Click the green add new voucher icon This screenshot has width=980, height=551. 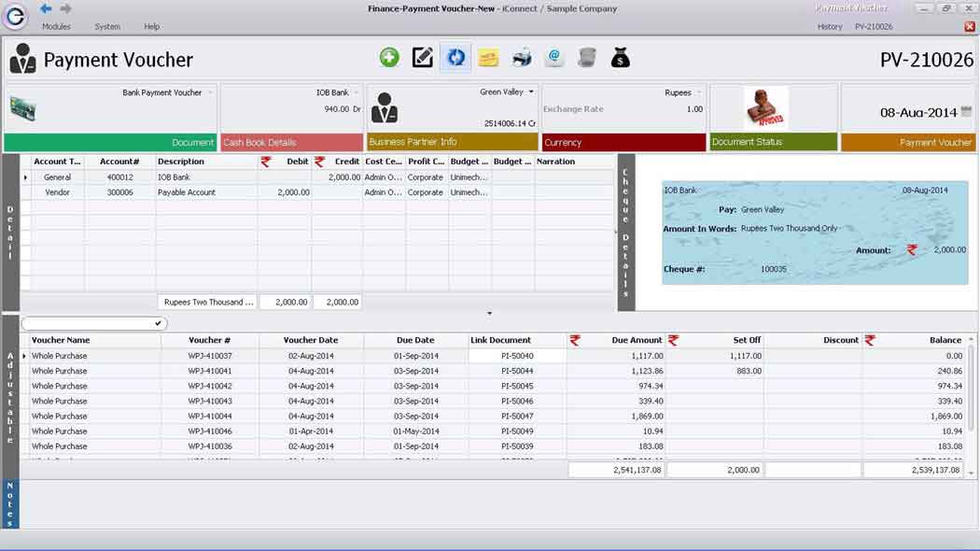(389, 58)
